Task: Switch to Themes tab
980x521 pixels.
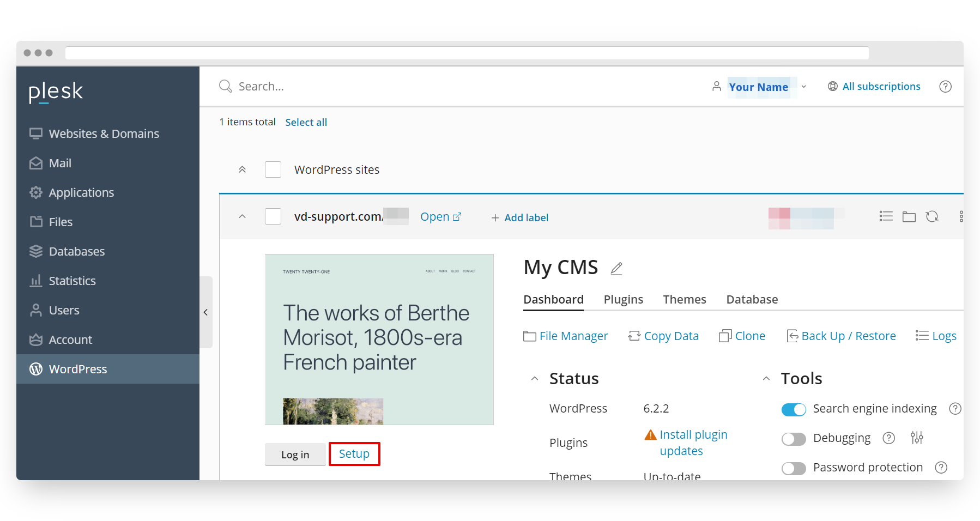Action: [685, 299]
